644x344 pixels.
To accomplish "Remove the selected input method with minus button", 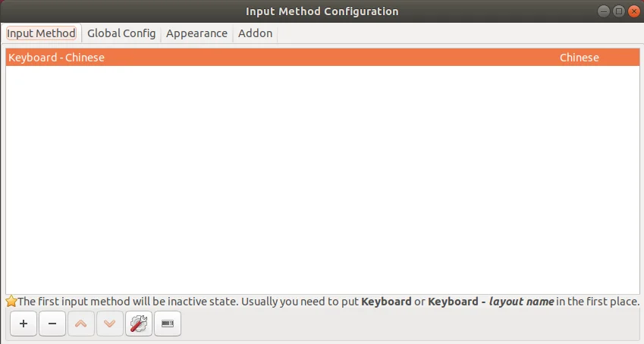I will pyautogui.click(x=52, y=324).
